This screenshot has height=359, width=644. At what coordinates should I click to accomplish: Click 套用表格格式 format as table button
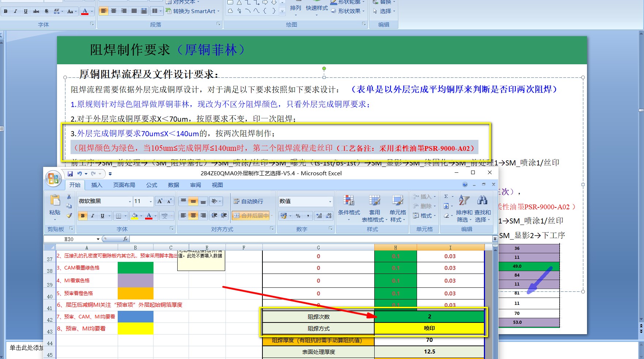tap(374, 208)
